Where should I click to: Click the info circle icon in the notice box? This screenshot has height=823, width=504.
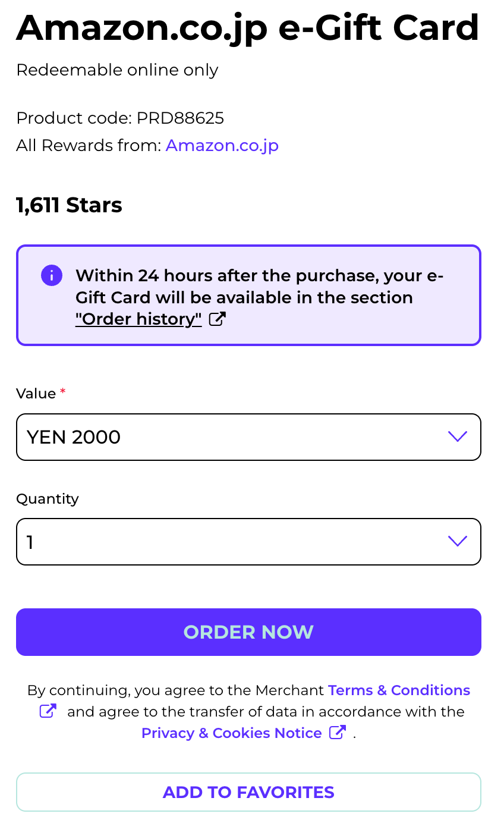(x=52, y=275)
